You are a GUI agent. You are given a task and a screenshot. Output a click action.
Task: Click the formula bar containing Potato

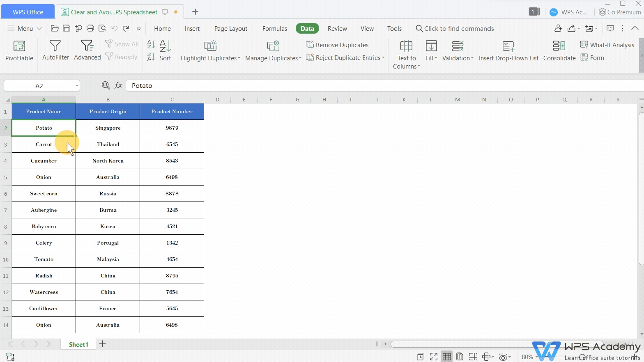pos(370,86)
